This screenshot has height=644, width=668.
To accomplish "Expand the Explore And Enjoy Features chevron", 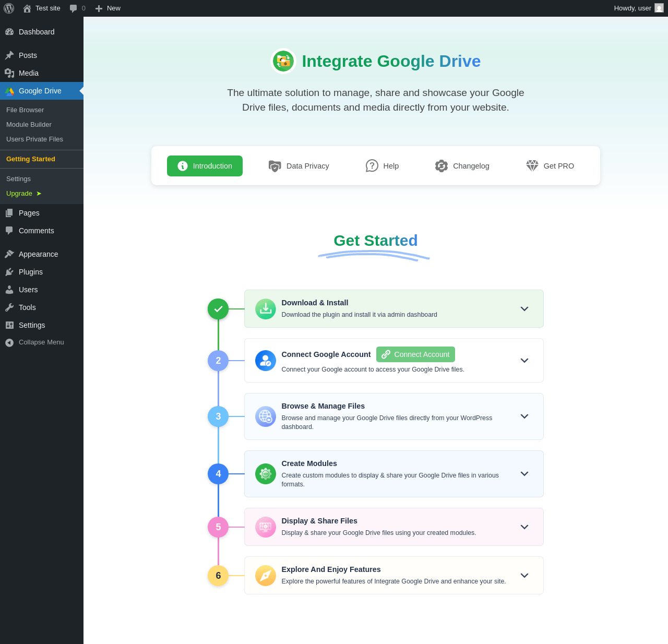I will [524, 576].
